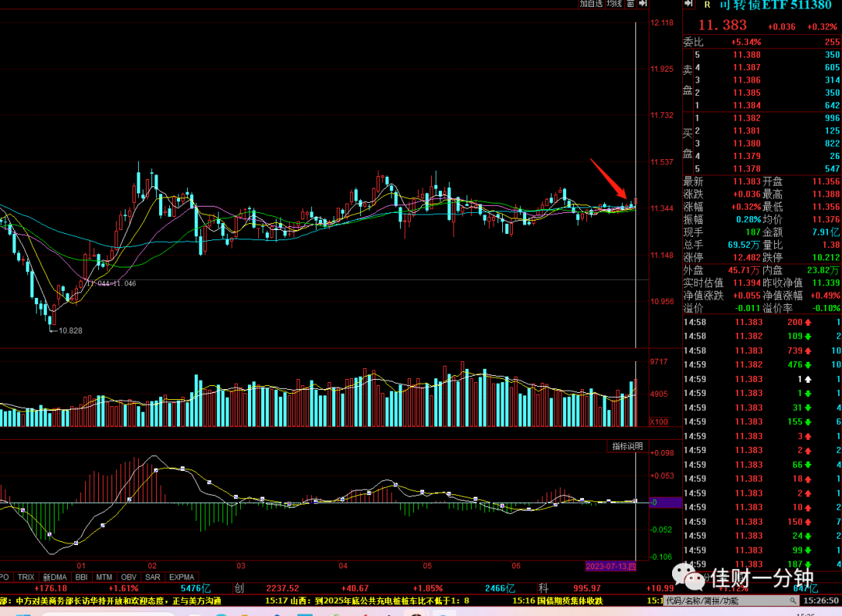Select the SAR indicator tab

[153, 577]
